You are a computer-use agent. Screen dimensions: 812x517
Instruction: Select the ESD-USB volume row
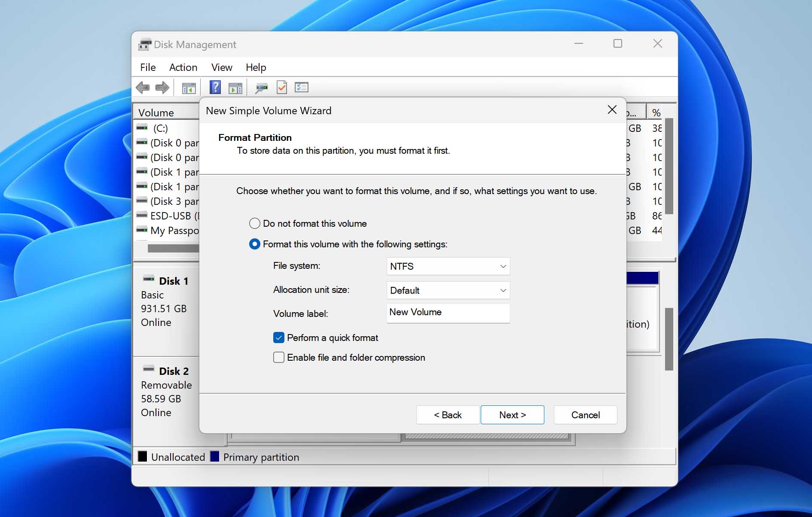coord(168,216)
